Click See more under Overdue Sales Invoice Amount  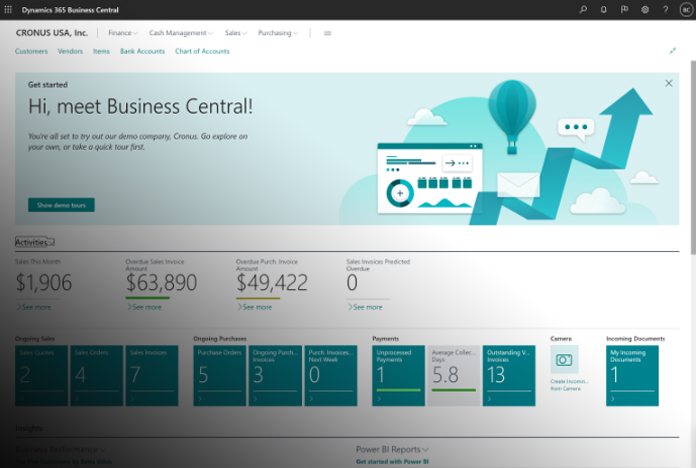tap(144, 307)
